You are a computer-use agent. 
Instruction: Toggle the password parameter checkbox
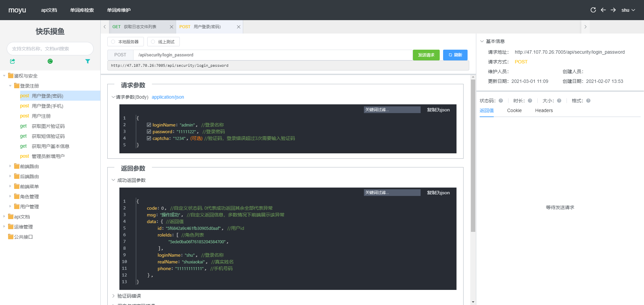(149, 132)
